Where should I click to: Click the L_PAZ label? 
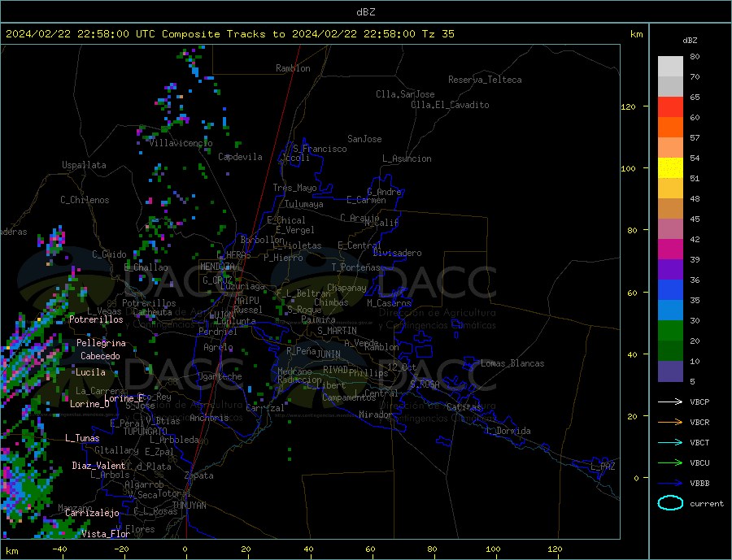603,467
